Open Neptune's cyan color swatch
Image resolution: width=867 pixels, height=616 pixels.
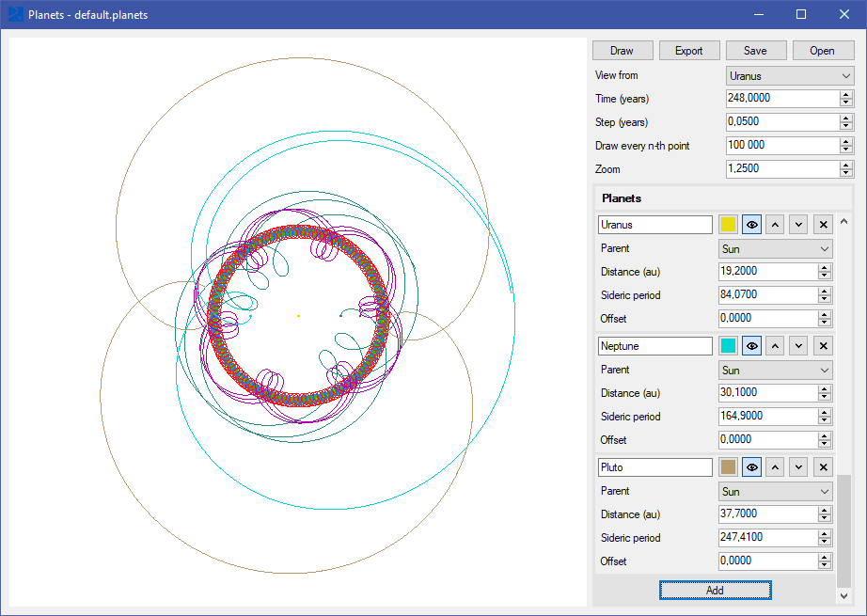[728, 346]
